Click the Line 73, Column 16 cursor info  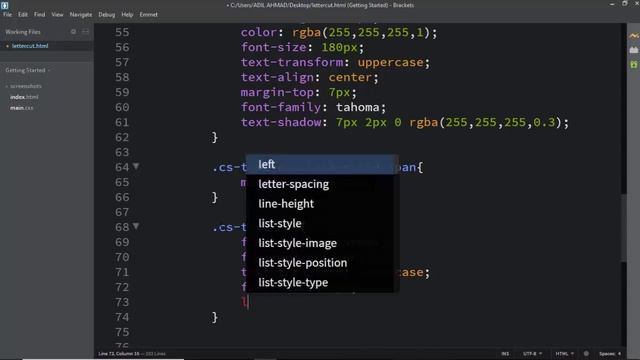119,353
